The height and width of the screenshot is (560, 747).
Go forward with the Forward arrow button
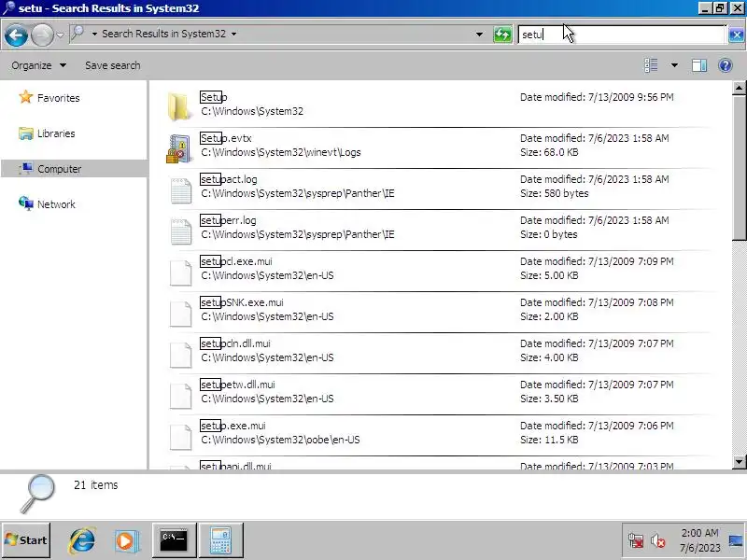42,35
